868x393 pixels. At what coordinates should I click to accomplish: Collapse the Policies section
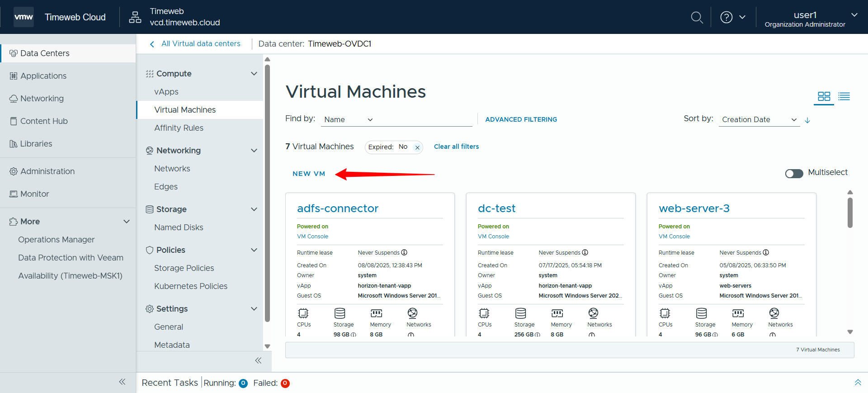click(x=254, y=250)
